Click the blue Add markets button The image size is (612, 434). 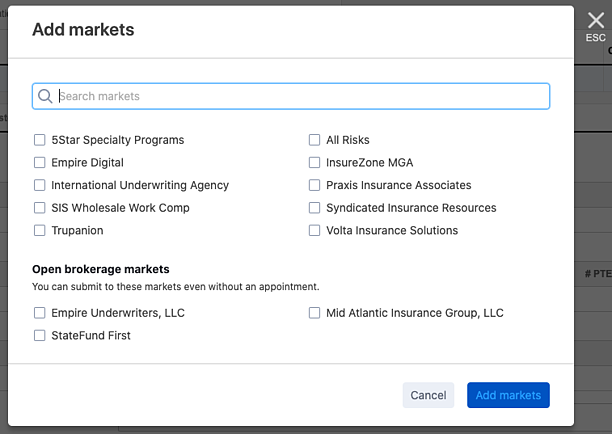coord(508,395)
